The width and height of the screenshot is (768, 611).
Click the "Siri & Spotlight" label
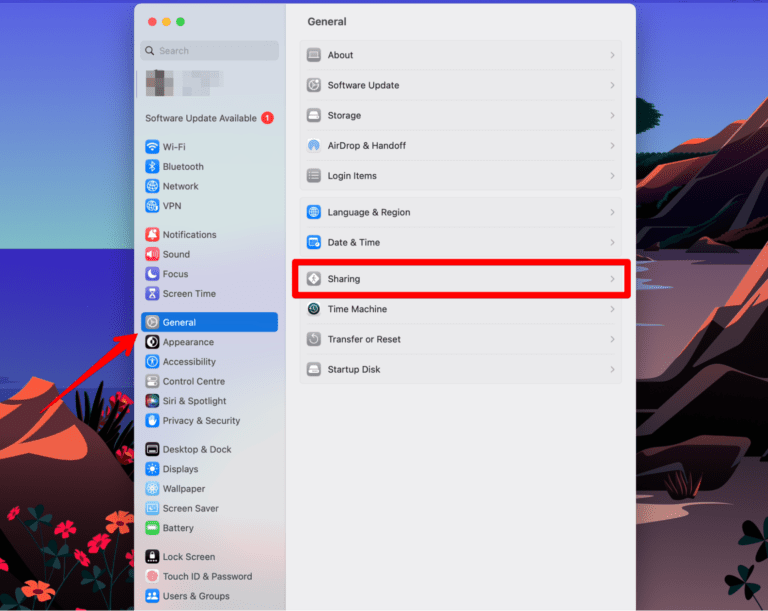(194, 401)
